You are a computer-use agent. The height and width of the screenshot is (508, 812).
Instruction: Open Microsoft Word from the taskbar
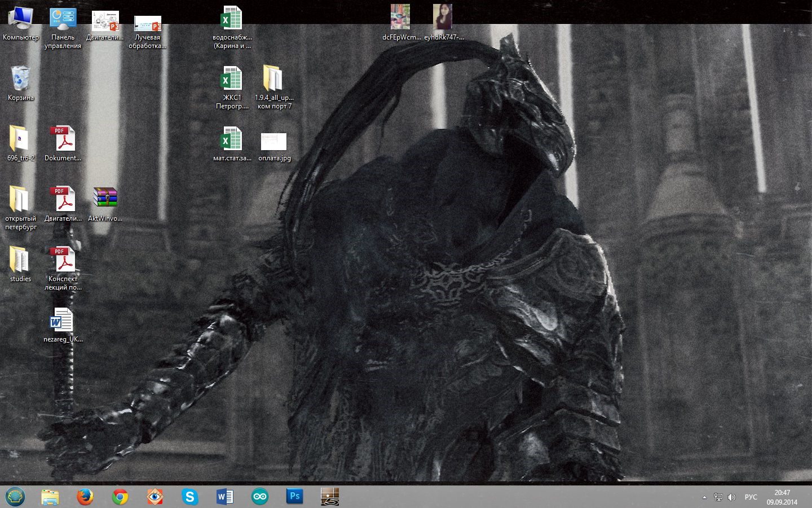pyautogui.click(x=225, y=497)
